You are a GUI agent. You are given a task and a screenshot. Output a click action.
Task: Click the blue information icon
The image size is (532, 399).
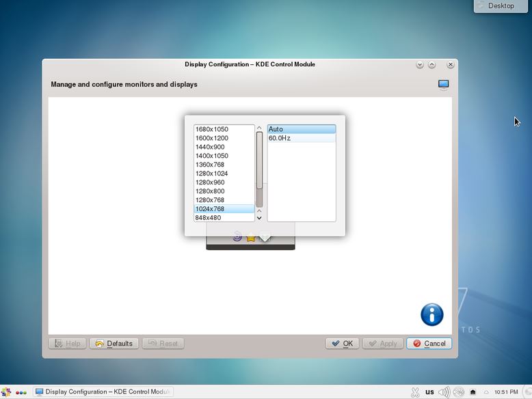pos(432,314)
